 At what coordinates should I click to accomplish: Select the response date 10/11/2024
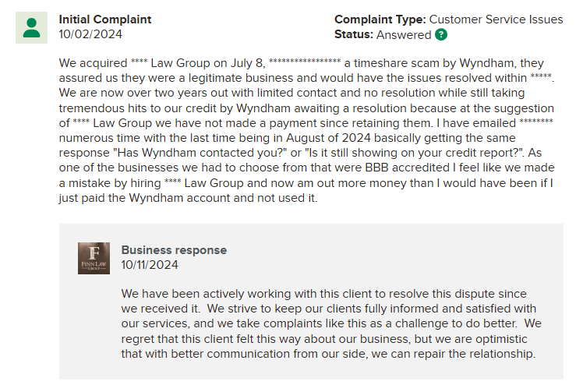[150, 265]
